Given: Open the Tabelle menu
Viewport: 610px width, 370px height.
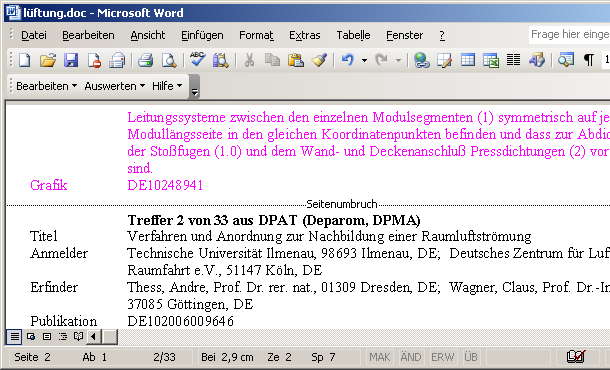Looking at the screenshot, I should 353,35.
